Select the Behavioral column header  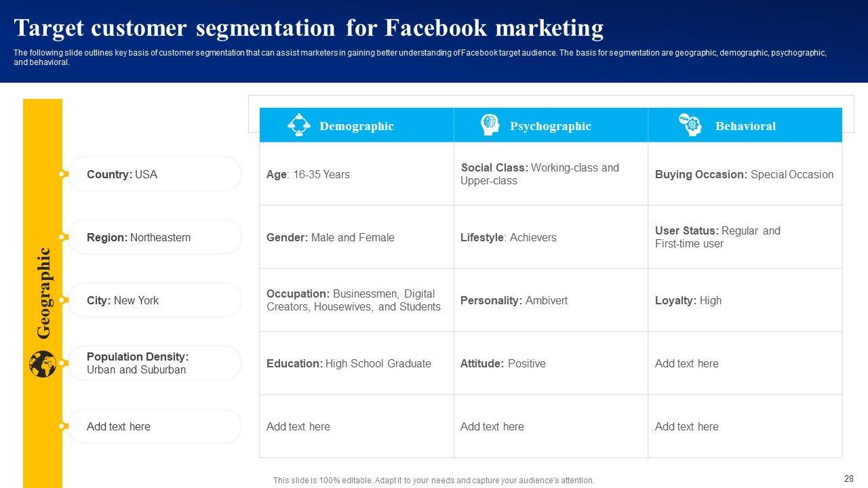click(x=745, y=126)
